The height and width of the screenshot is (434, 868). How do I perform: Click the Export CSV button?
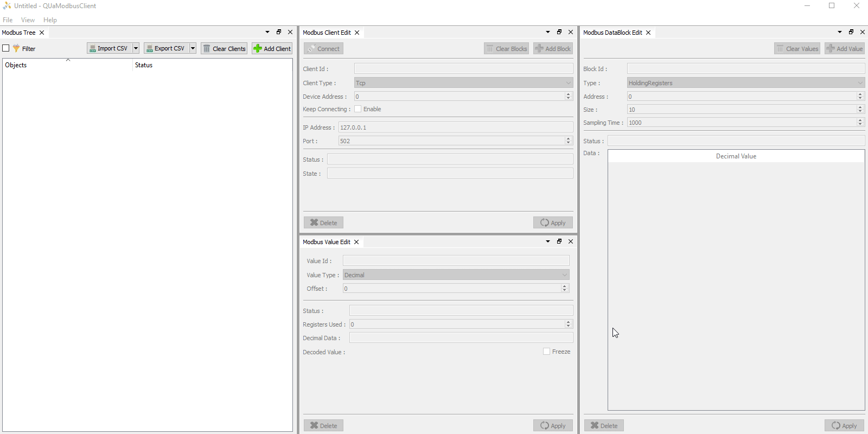coord(166,48)
